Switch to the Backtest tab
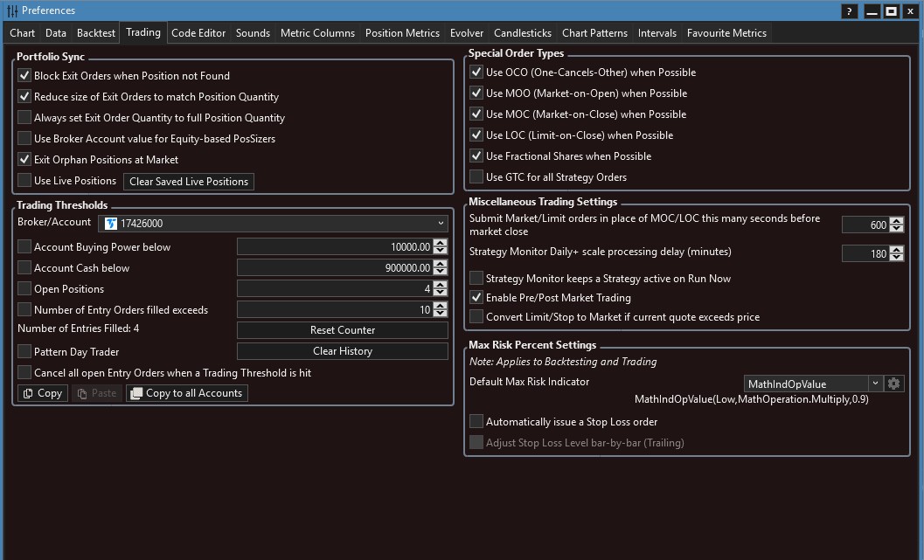Image resolution: width=924 pixels, height=560 pixels. (x=96, y=33)
